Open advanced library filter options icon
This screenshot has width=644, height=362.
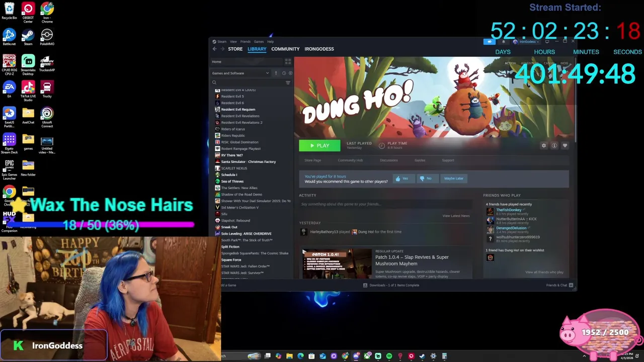[288, 82]
